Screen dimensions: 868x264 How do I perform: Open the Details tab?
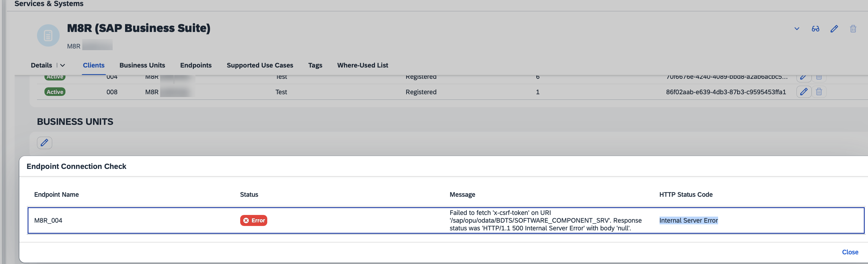point(41,65)
